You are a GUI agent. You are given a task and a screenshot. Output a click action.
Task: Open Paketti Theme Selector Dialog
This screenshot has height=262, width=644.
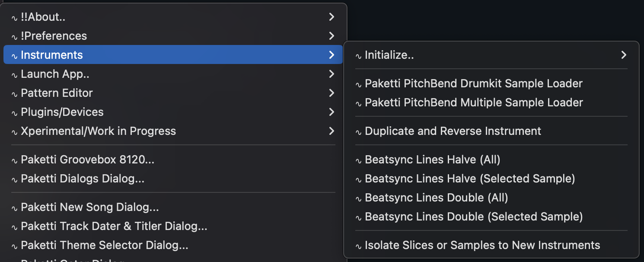pos(105,245)
